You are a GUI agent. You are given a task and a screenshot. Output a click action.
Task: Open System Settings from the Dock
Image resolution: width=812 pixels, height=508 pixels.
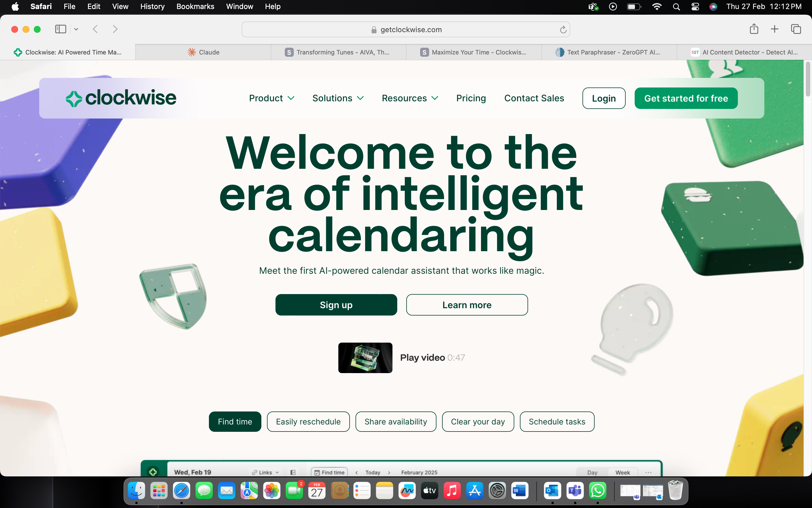(x=497, y=491)
